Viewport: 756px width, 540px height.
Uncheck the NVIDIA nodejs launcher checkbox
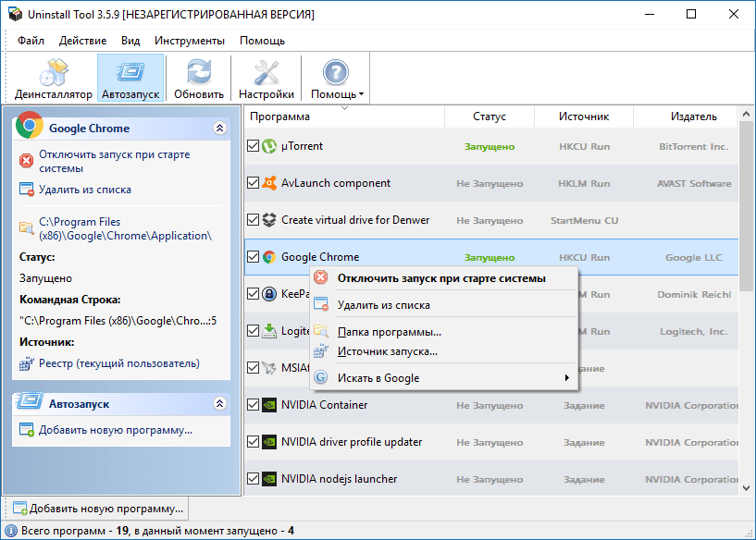click(x=253, y=479)
